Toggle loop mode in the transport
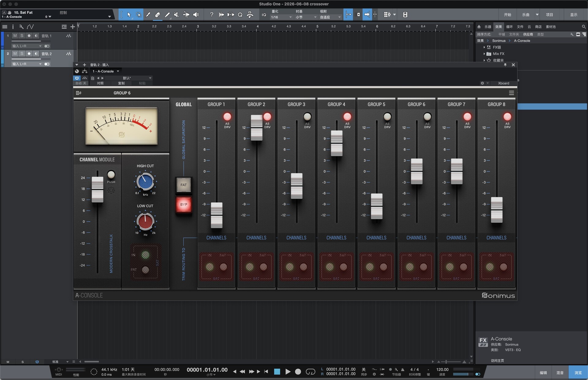This screenshot has height=380, width=588. coord(310,371)
